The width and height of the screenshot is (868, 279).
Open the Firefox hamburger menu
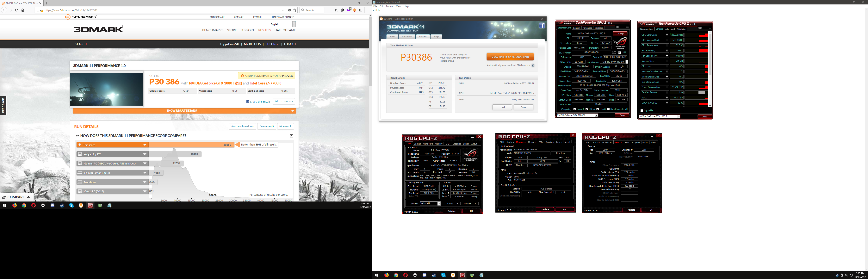click(x=368, y=10)
